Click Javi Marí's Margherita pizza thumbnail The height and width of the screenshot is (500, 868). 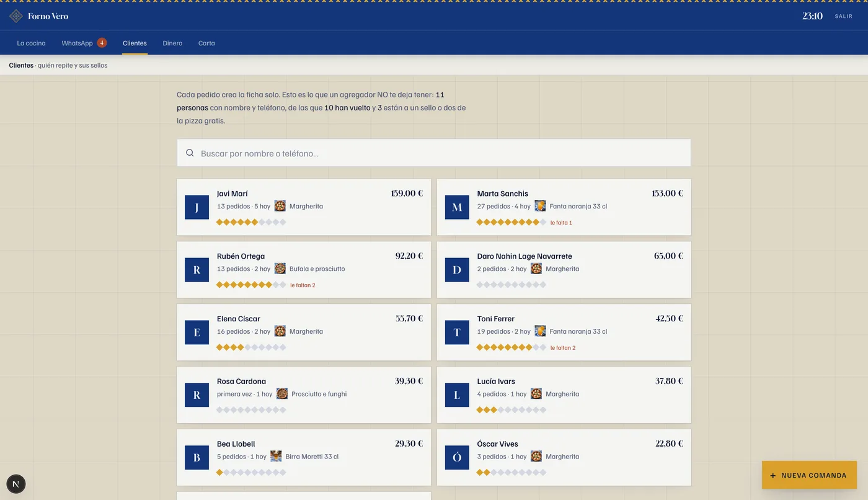point(280,206)
